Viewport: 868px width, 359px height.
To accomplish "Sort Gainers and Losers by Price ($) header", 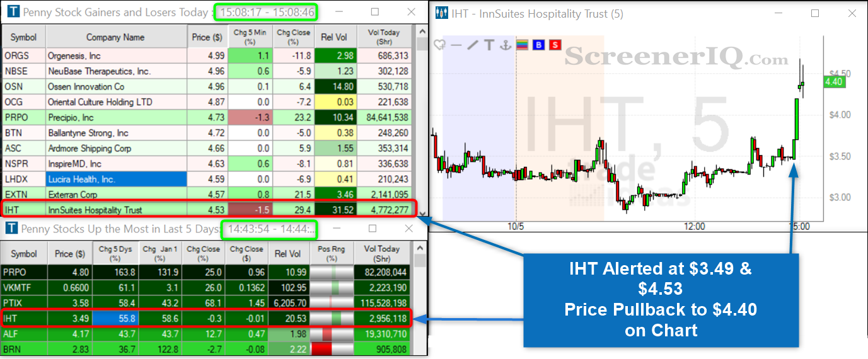I will (x=207, y=38).
